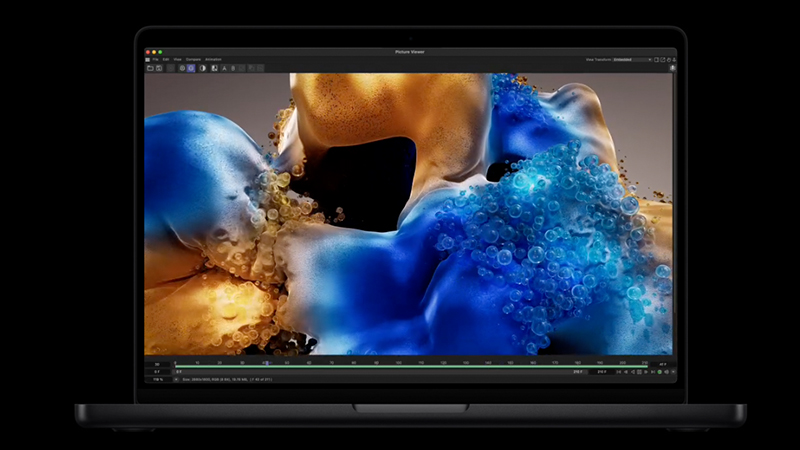Click the split compare icon before A
800x450 pixels.
click(214, 68)
